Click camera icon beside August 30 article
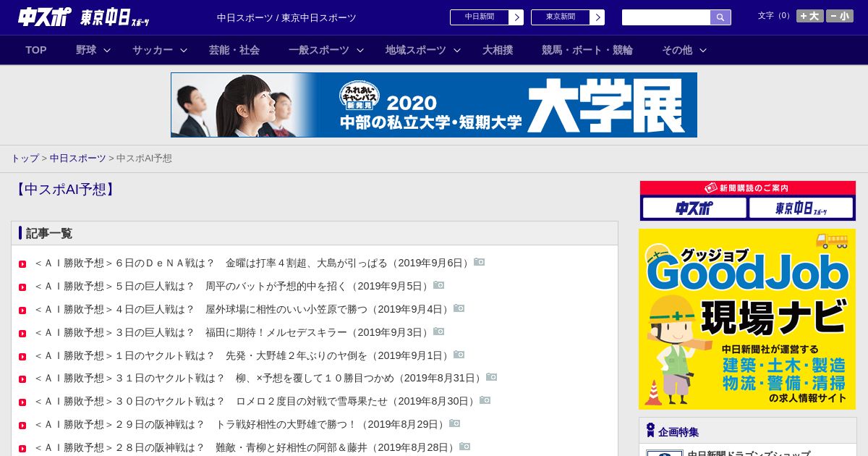868x456 pixels. tap(485, 400)
